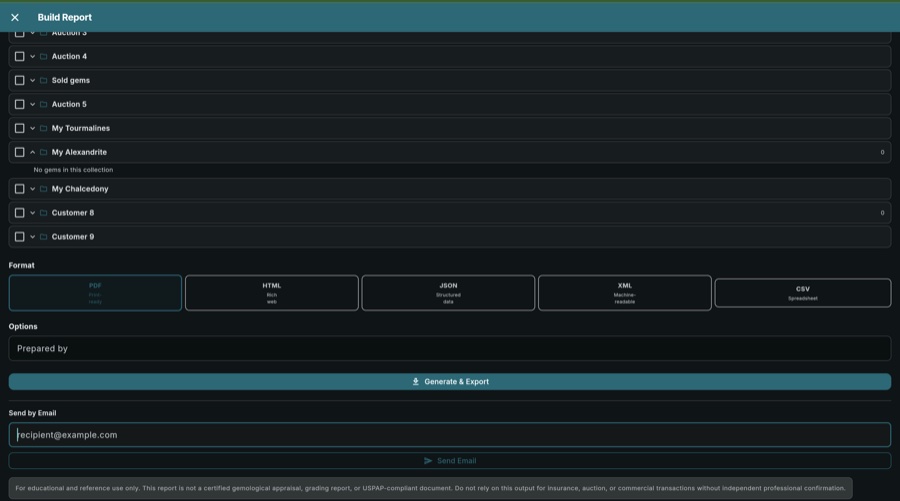900x501 pixels.
Task: Click the Auction 5 folder icon
Action: tap(44, 104)
